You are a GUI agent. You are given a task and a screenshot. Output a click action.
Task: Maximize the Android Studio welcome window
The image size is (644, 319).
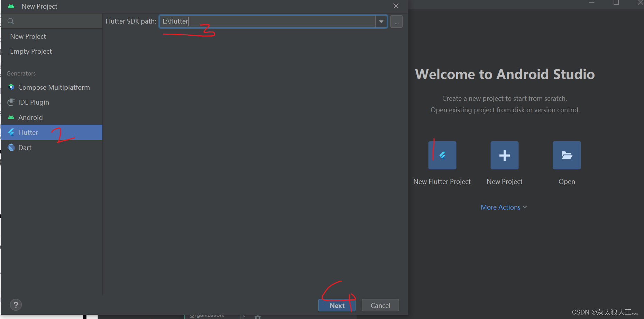point(616,2)
